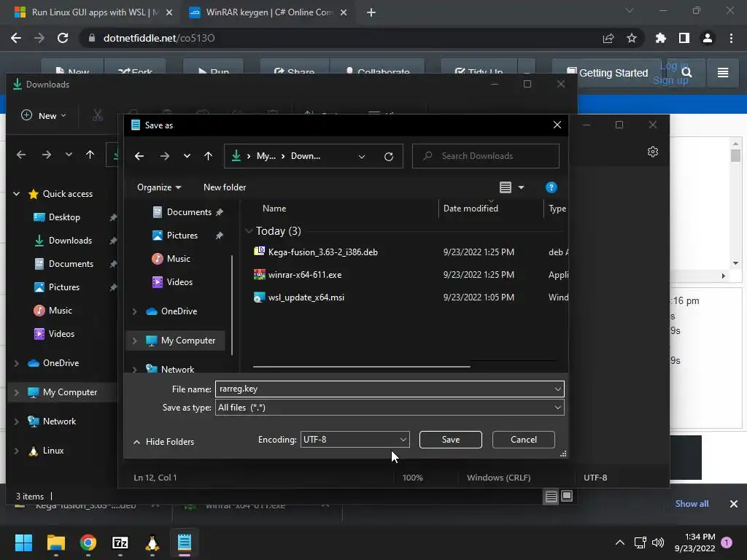Click the address bar URL

click(158, 38)
